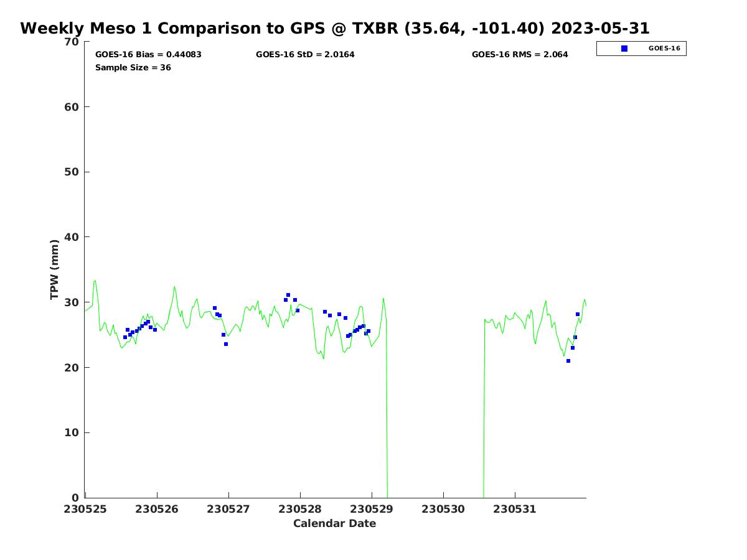Click x-axis tick label 230531
Image resolution: width=747 pixels, height=560 pixels.
click(515, 509)
